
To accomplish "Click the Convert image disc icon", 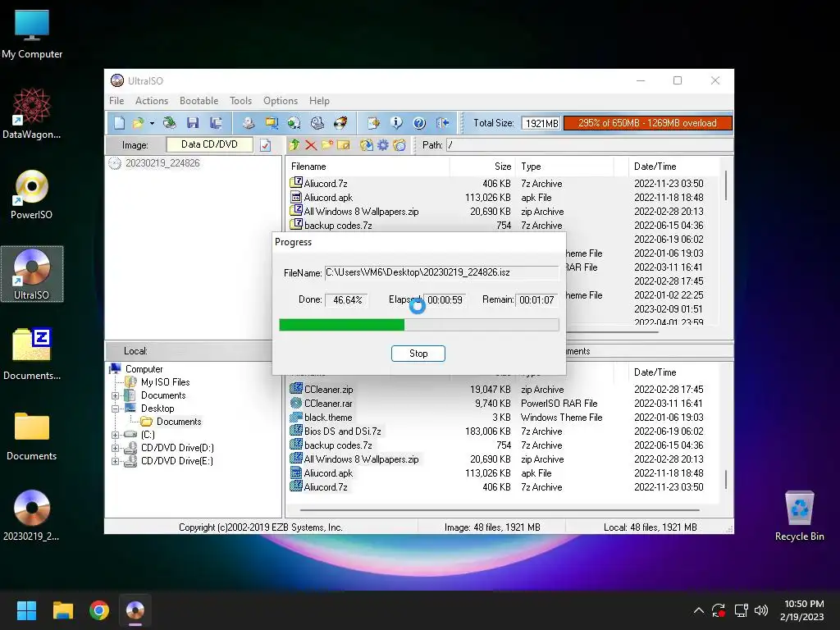I will coord(294,123).
